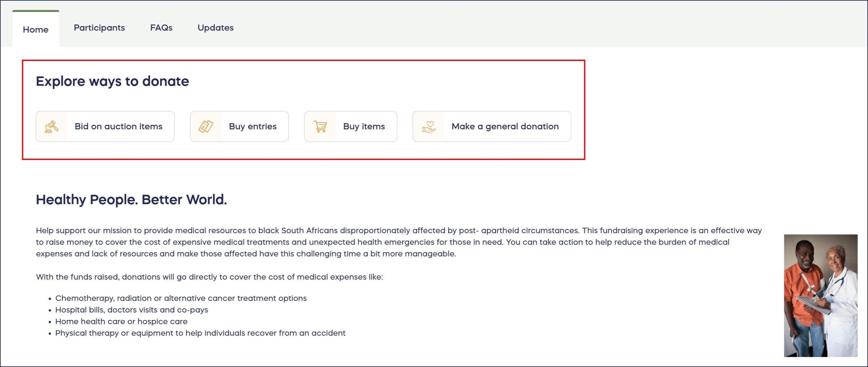Click the 'Home health care' list item
This screenshot has width=868, height=367.
121,321
